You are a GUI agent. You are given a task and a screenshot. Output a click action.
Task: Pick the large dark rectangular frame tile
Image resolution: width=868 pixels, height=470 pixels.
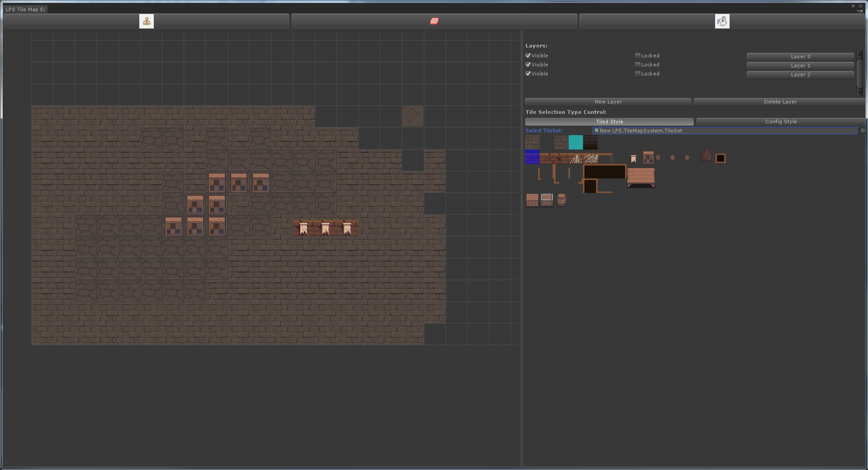(605, 172)
